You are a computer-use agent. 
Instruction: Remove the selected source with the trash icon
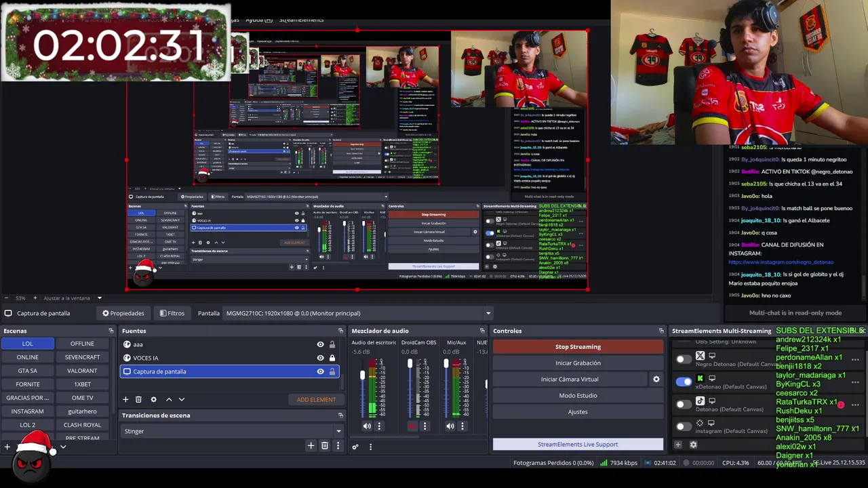coord(138,400)
